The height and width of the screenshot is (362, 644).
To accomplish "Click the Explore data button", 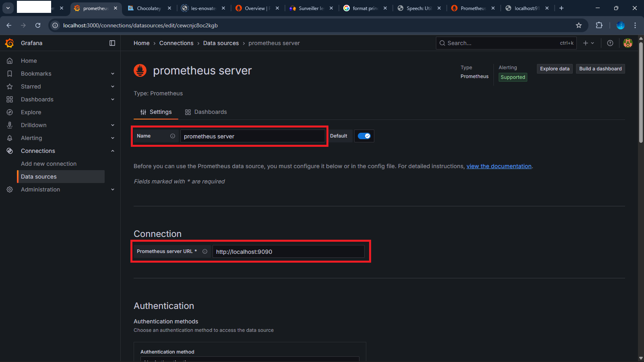I will coord(555,69).
